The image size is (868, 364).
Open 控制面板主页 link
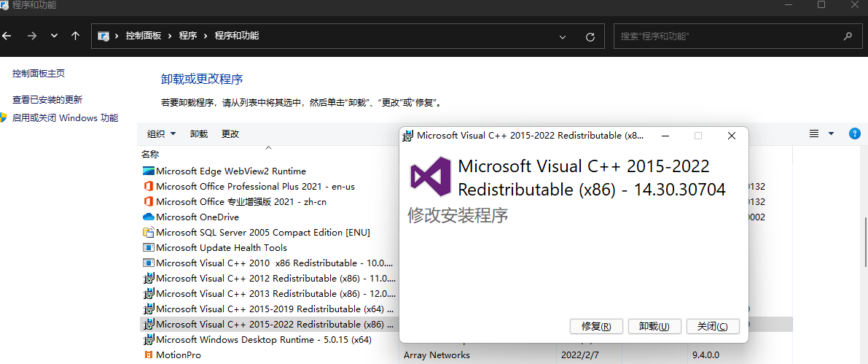39,73
